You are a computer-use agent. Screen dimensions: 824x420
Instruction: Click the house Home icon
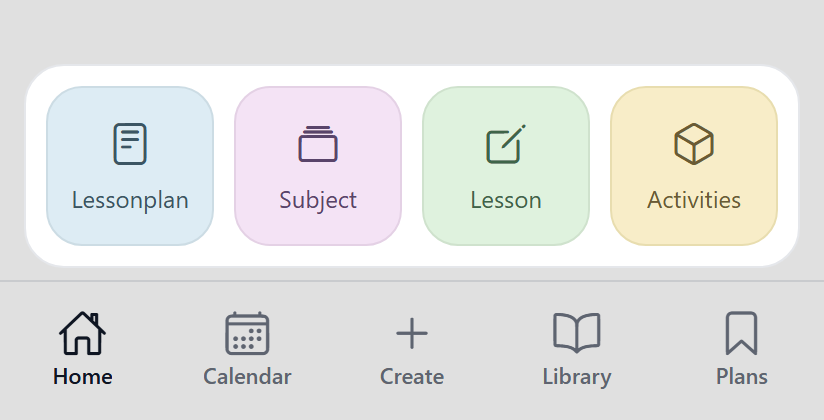(x=83, y=333)
